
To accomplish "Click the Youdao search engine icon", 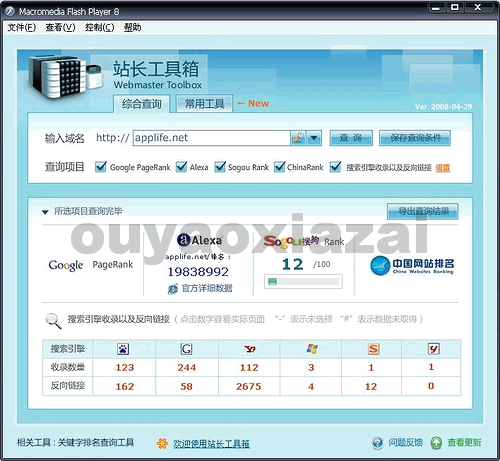I will pos(433,349).
